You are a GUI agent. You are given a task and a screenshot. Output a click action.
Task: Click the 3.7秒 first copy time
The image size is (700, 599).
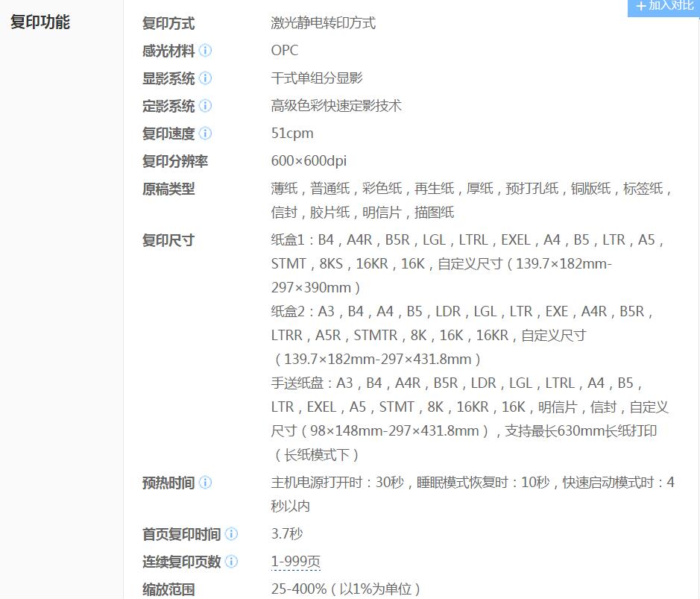click(287, 534)
